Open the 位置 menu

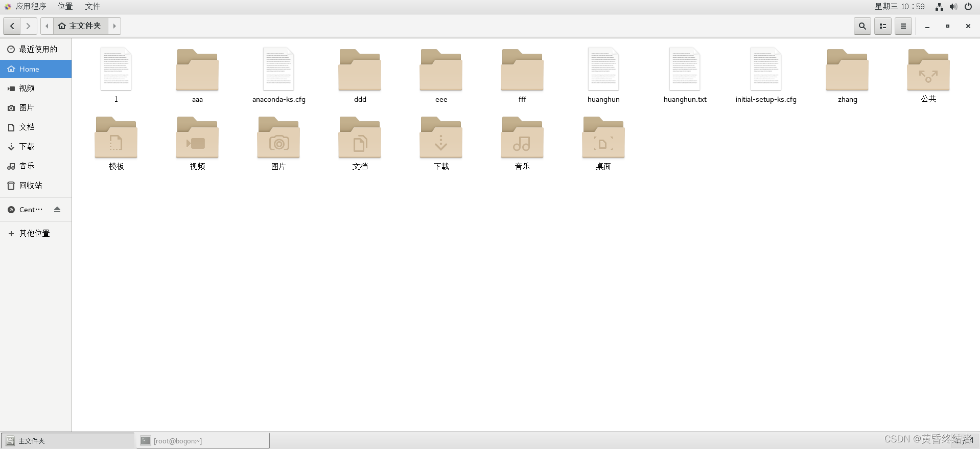(65, 7)
